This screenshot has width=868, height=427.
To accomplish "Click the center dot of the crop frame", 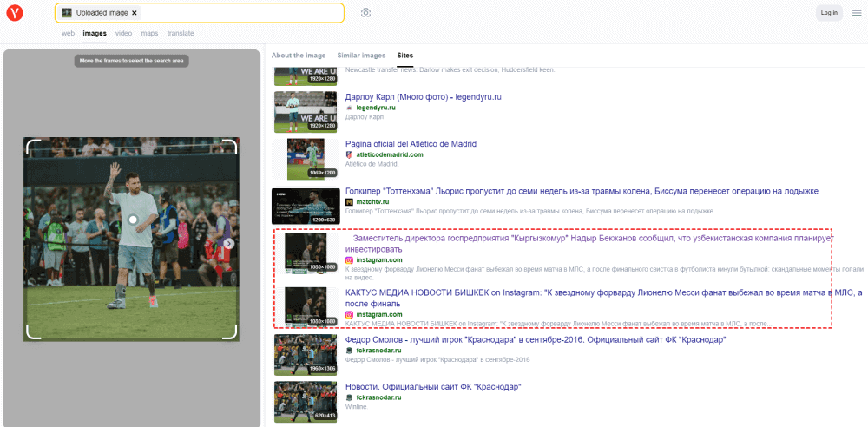I will [x=133, y=220].
